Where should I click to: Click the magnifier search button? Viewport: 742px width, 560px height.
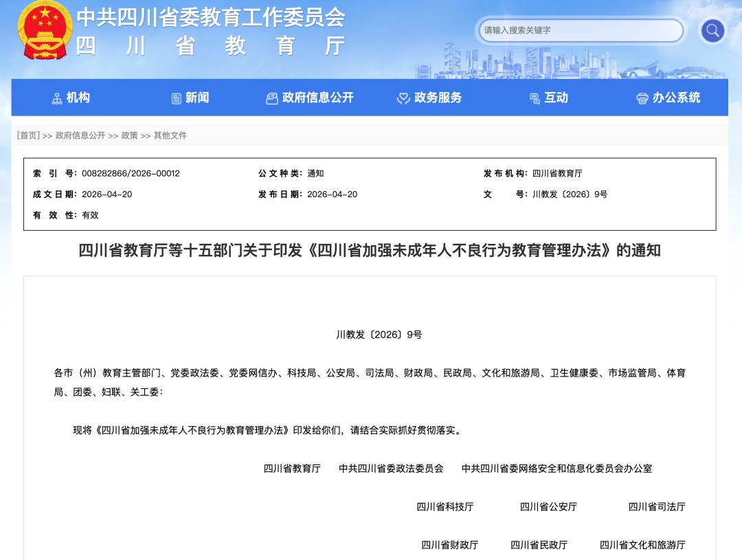[x=712, y=30]
